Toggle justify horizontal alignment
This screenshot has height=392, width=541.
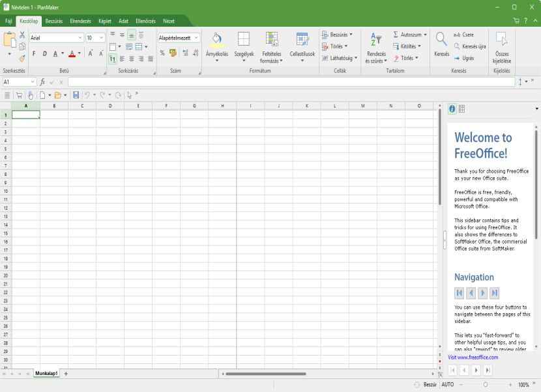pos(151,59)
